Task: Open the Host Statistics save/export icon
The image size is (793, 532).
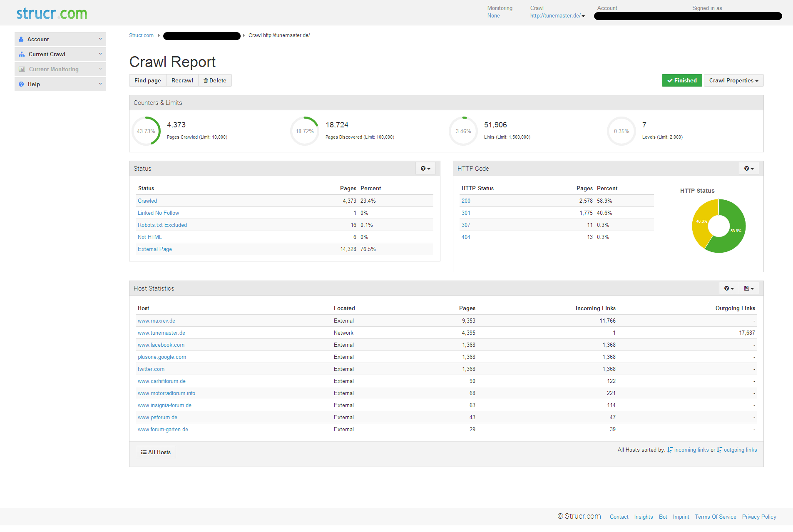Action: click(749, 288)
